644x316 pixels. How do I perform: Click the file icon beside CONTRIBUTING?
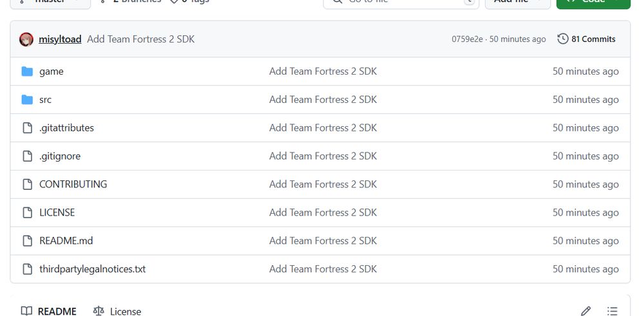pos(27,184)
